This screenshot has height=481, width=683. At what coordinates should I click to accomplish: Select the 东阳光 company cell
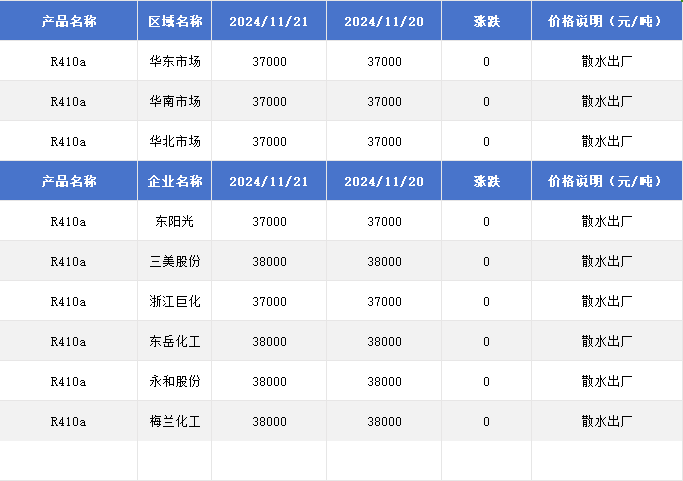click(x=175, y=221)
